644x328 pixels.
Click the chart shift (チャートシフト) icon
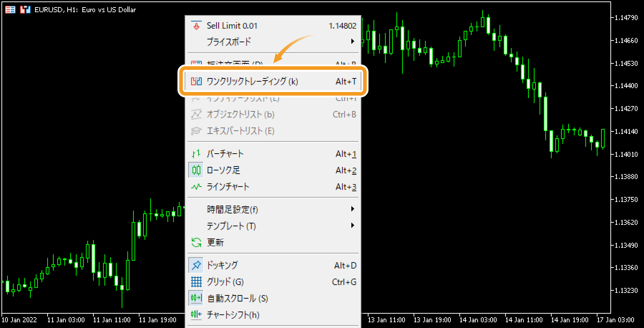pos(196,315)
